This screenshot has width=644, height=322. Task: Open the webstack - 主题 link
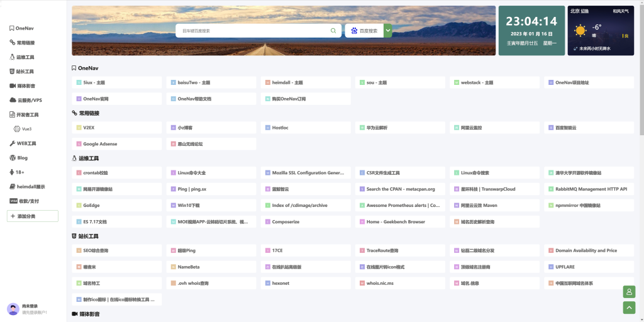coord(494,82)
